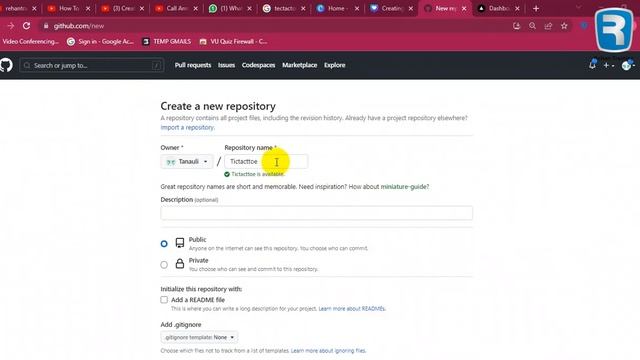Open the TEMP GMAILS bookmark

167,42
